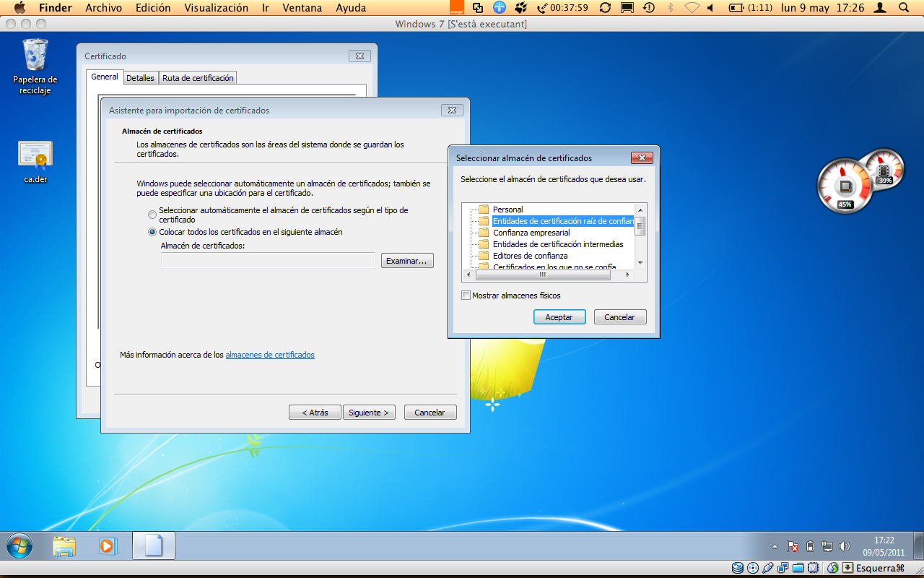Click store list scroll down arrow
The image size is (924, 578).
tap(640, 263)
